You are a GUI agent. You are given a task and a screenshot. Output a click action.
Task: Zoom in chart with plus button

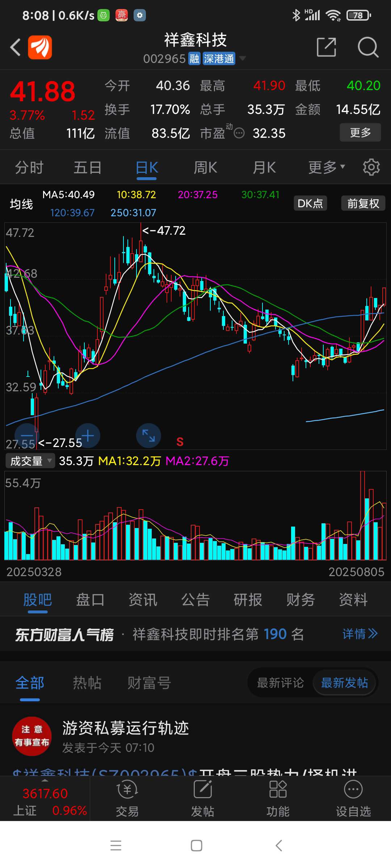(x=88, y=435)
